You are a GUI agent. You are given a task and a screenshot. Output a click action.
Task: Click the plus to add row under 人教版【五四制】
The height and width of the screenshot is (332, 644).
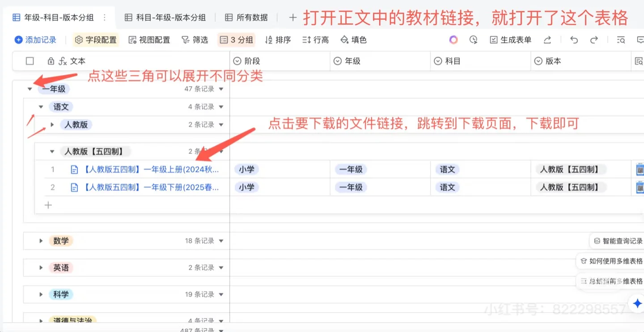tap(48, 205)
